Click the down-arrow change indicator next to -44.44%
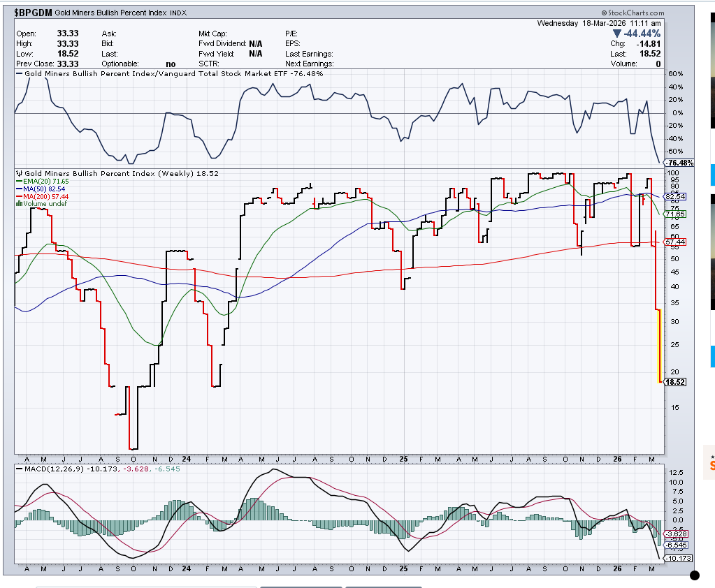 point(616,34)
